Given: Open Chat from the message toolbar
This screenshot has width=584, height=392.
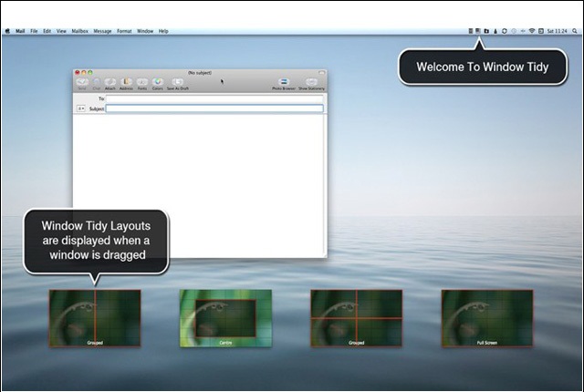Looking at the screenshot, I should point(97,82).
